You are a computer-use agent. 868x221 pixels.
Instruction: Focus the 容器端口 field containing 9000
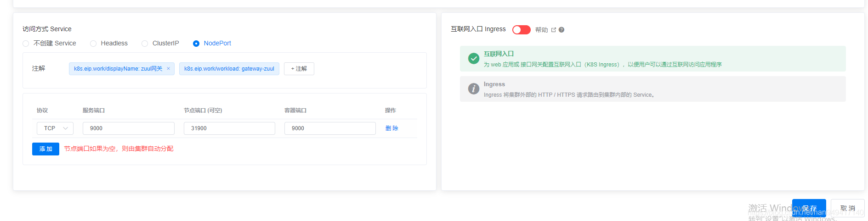330,128
